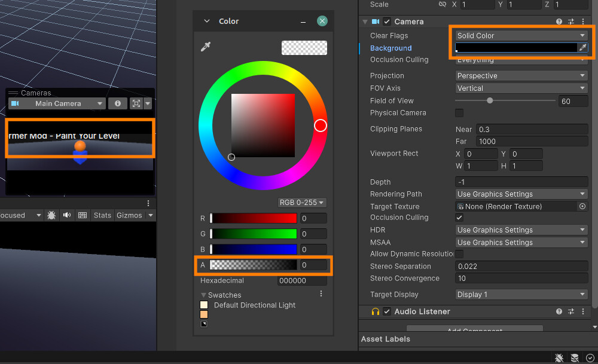Viewport: 598px width, 364px height.
Task: Open the FOV Axis Vertical dropdown
Action: click(x=521, y=88)
